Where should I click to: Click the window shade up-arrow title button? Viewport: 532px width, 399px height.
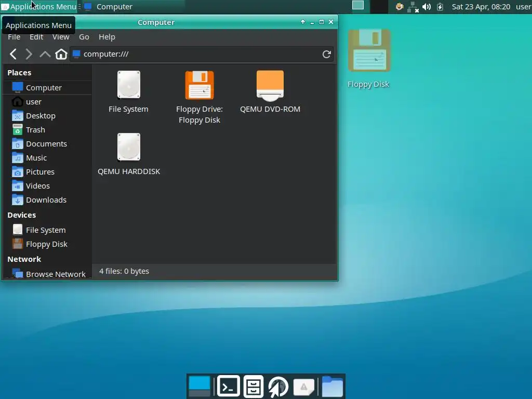303,22
